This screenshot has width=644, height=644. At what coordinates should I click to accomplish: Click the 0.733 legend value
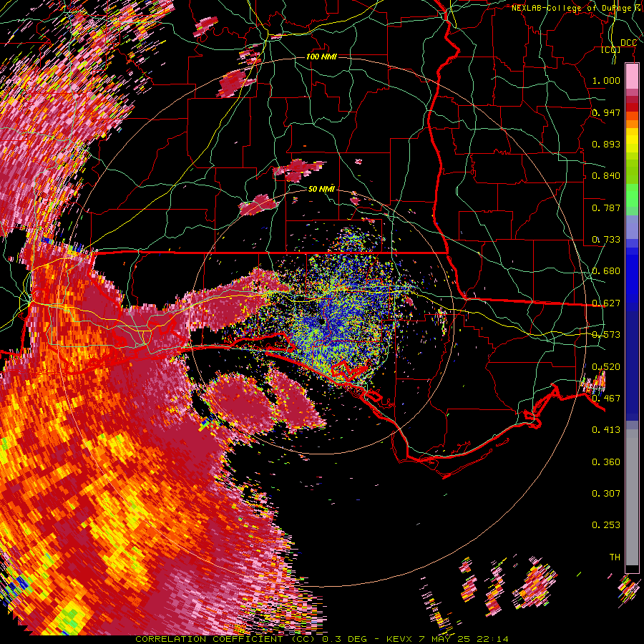(606, 240)
